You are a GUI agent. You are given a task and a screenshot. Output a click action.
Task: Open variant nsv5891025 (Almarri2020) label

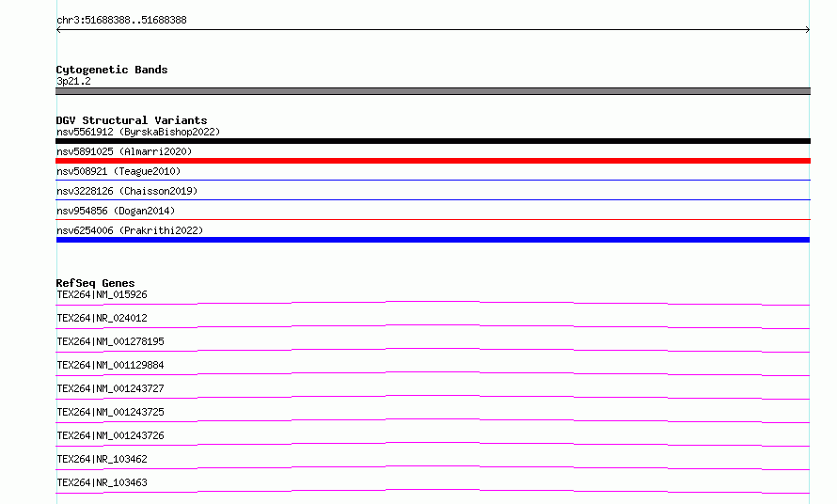(x=124, y=151)
